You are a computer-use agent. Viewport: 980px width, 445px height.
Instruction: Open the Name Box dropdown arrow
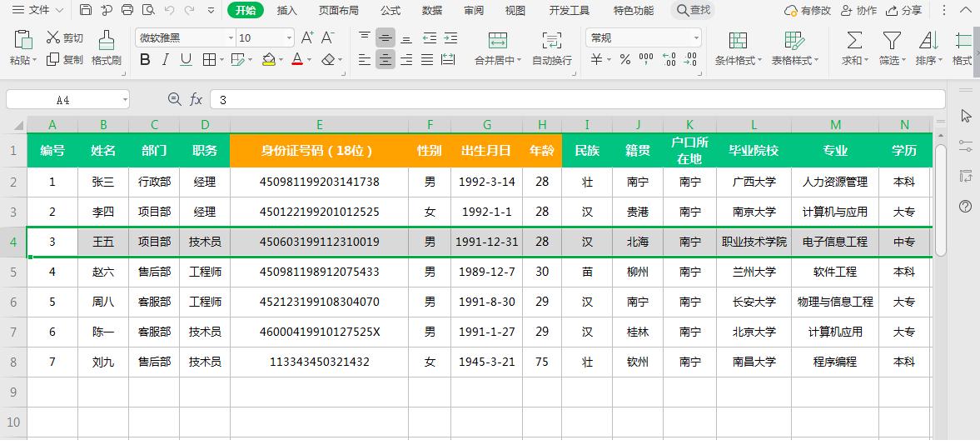click(125, 100)
